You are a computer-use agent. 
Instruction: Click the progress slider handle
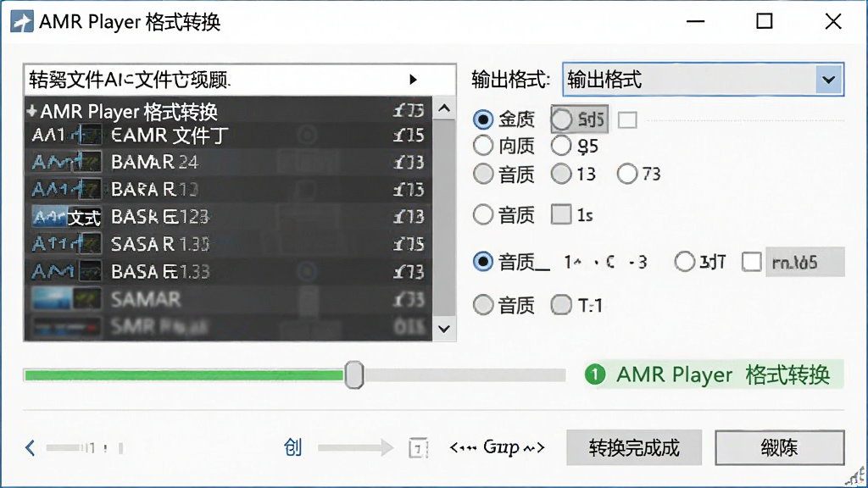point(353,375)
